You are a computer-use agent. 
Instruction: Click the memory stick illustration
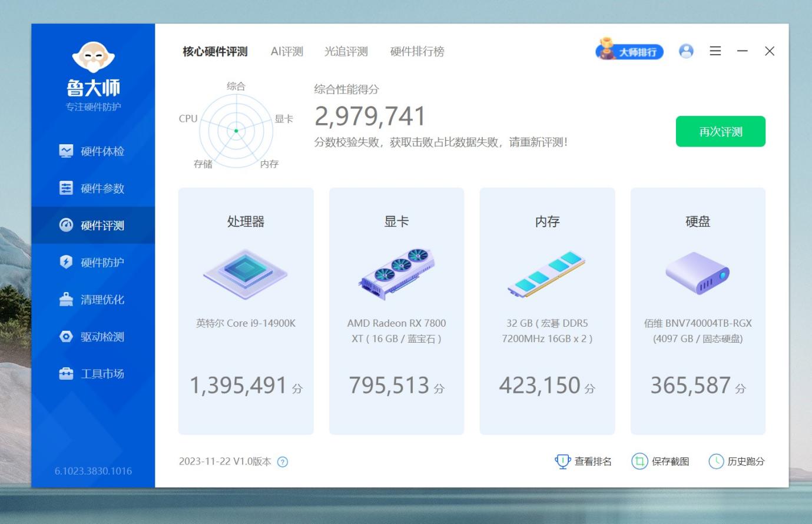pos(547,274)
